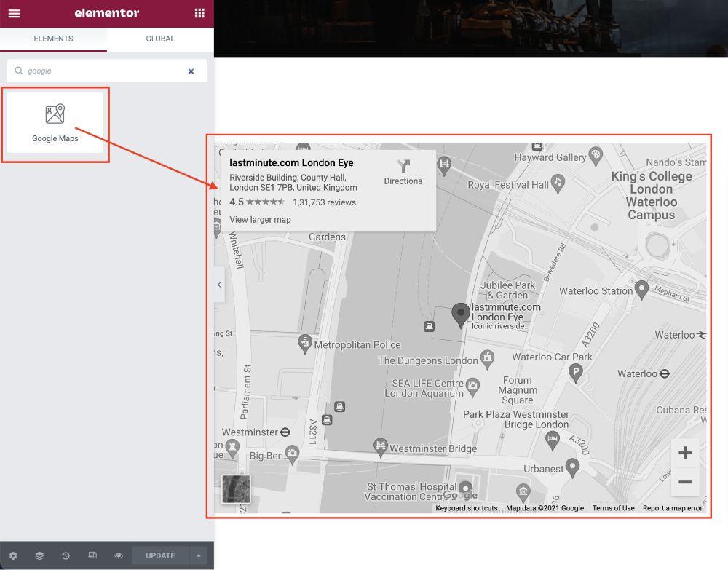Image resolution: width=728 pixels, height=570 pixels.
Task: Click the Park Plaza hotel marker
Action: click(x=552, y=440)
